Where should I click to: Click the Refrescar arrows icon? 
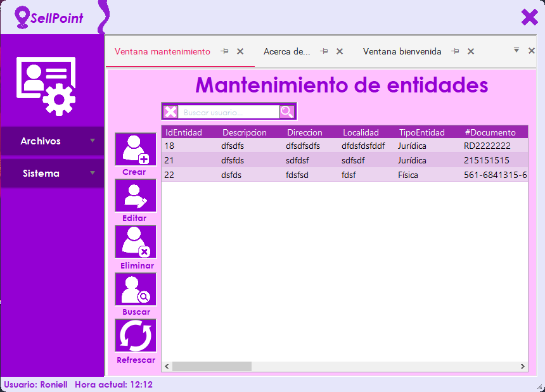[136, 336]
